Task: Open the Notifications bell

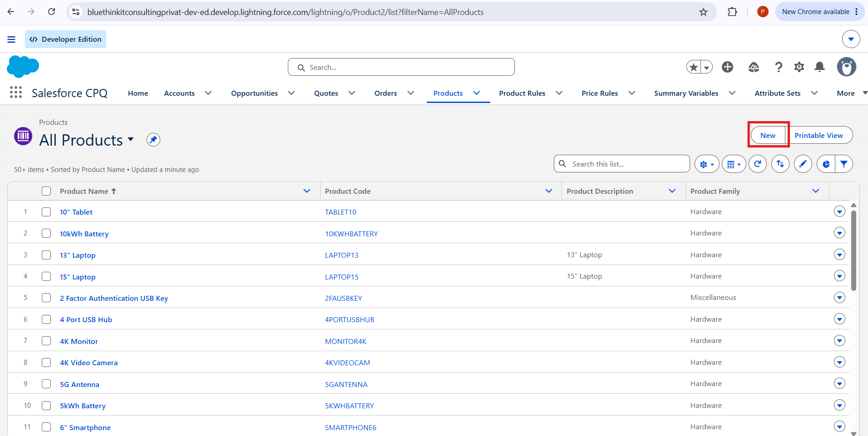Action: [x=819, y=67]
